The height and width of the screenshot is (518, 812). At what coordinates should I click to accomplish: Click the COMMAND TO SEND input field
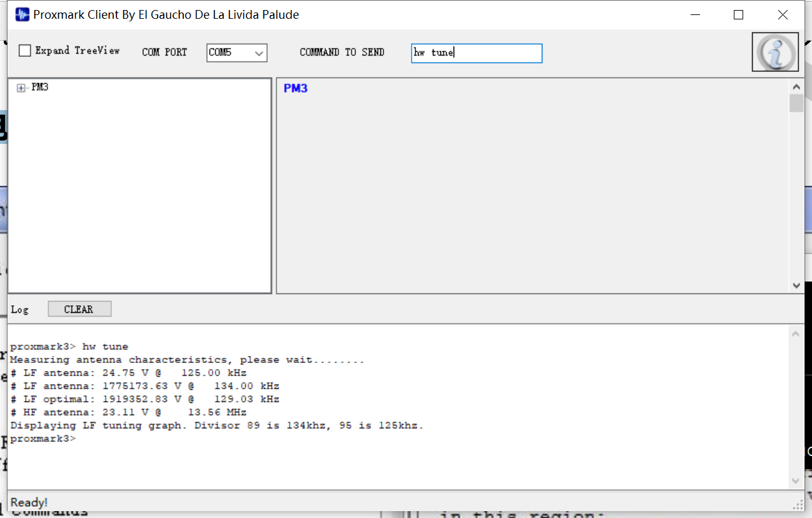477,53
